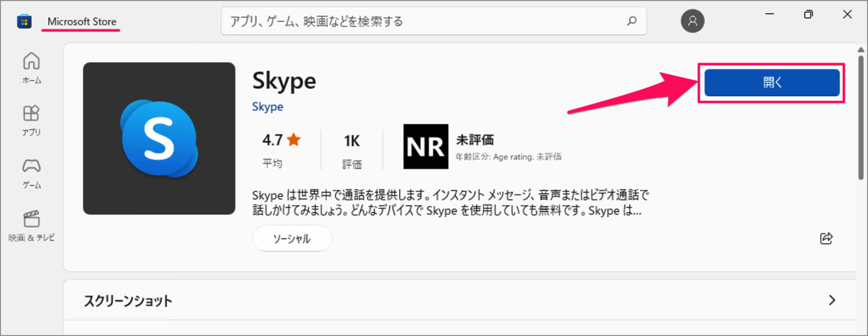Viewport: 868px width, 336px height.
Task: Open Skype with the 開く button
Action: [771, 82]
